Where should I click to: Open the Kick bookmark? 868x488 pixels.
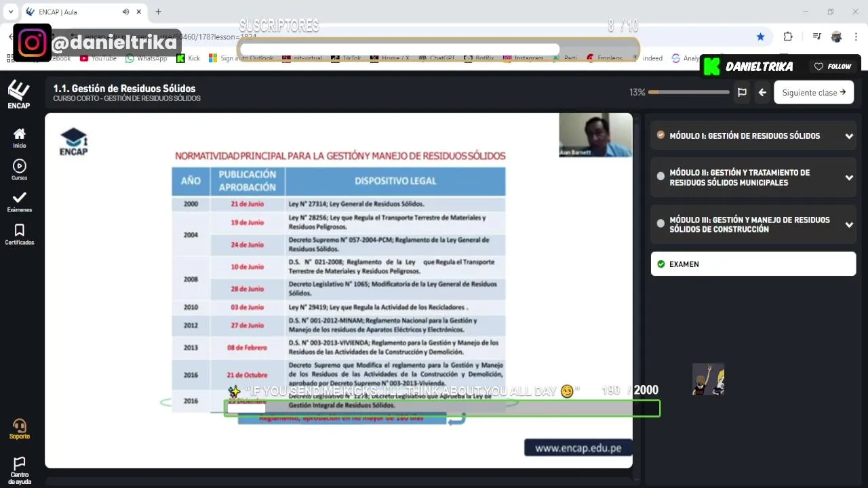(189, 58)
